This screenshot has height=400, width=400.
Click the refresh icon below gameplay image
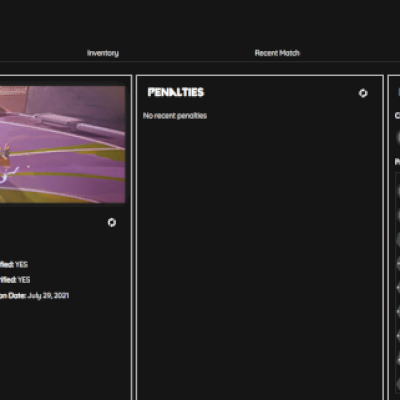point(112,222)
